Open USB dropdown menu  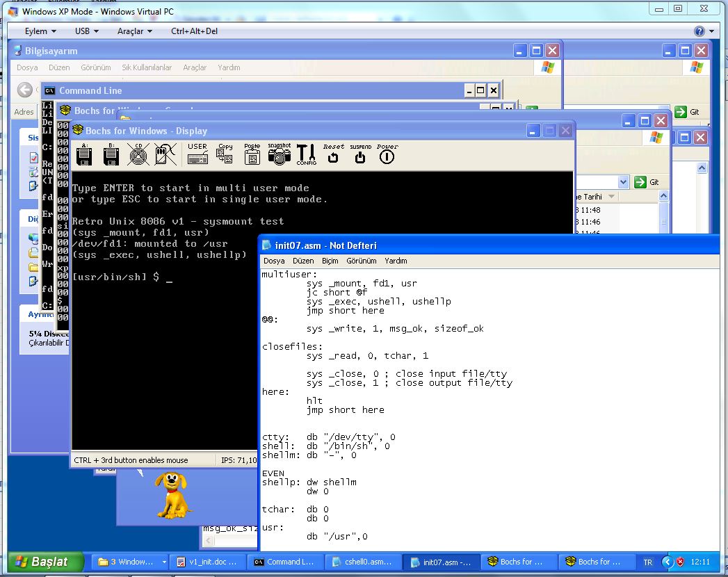pyautogui.click(x=87, y=31)
